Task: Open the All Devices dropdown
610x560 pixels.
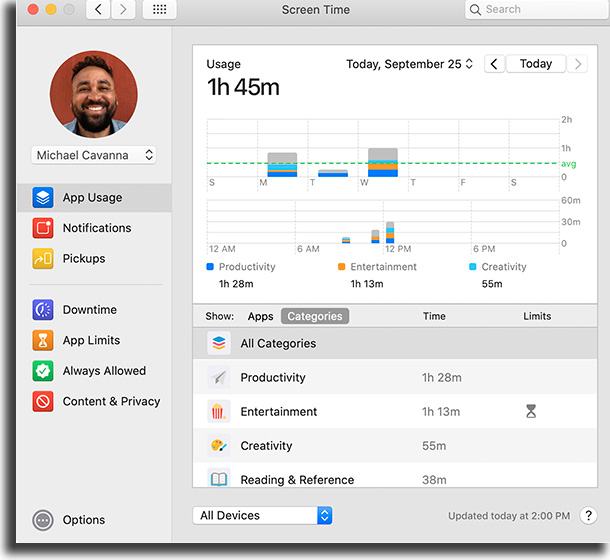Action: 262,516
